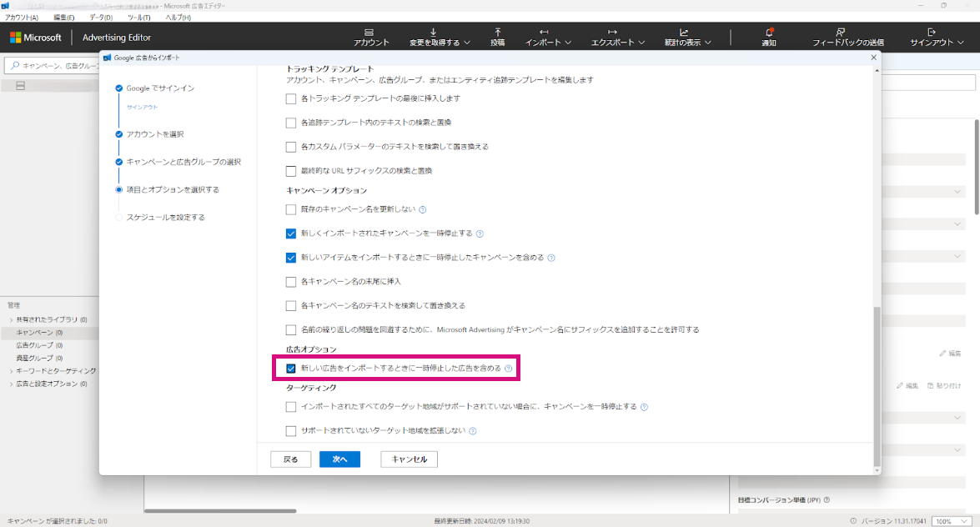Click the キャンセル button
The height and width of the screenshot is (527, 980).
pyautogui.click(x=409, y=459)
